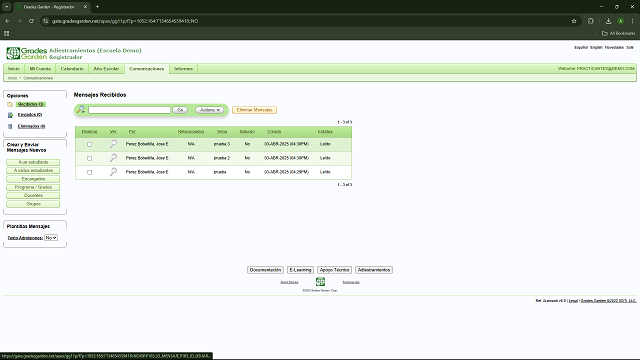
Task: Click the magnifier icon in the search bar
Action: pos(81,109)
